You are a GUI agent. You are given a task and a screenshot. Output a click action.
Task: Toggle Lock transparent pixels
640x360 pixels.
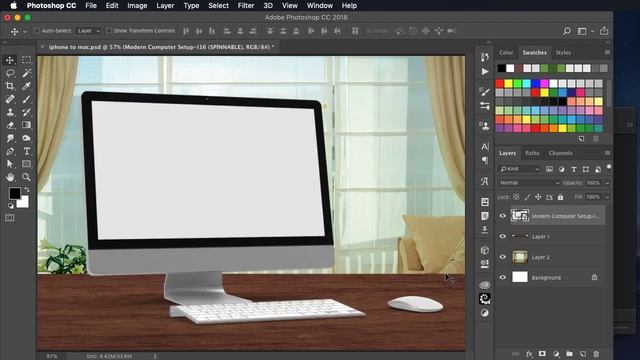point(516,197)
